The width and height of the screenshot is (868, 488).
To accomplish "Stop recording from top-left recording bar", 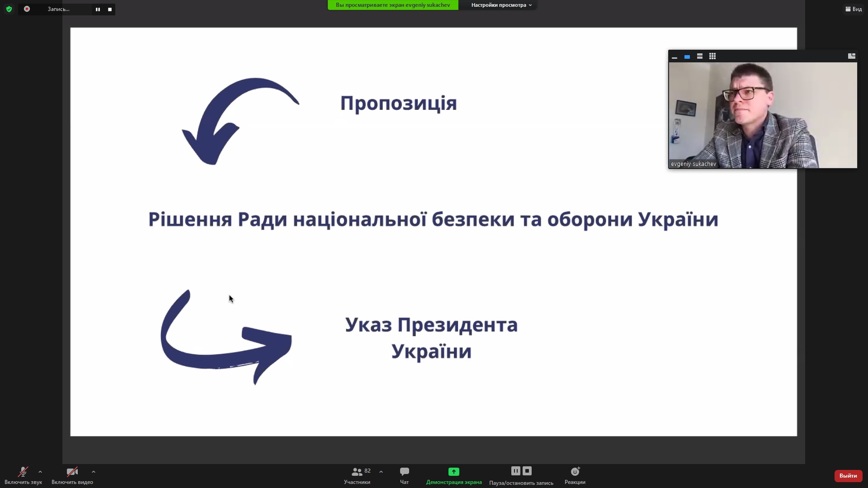I will pyautogui.click(x=109, y=9).
